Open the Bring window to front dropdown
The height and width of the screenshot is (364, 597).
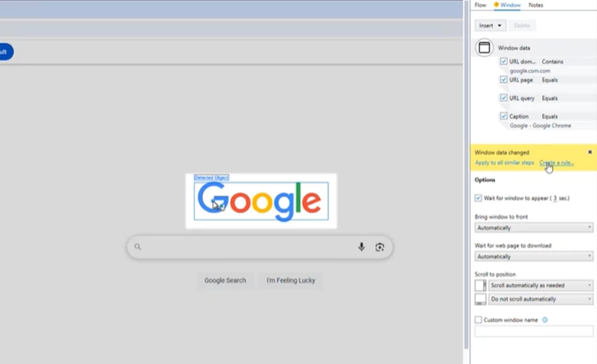534,227
